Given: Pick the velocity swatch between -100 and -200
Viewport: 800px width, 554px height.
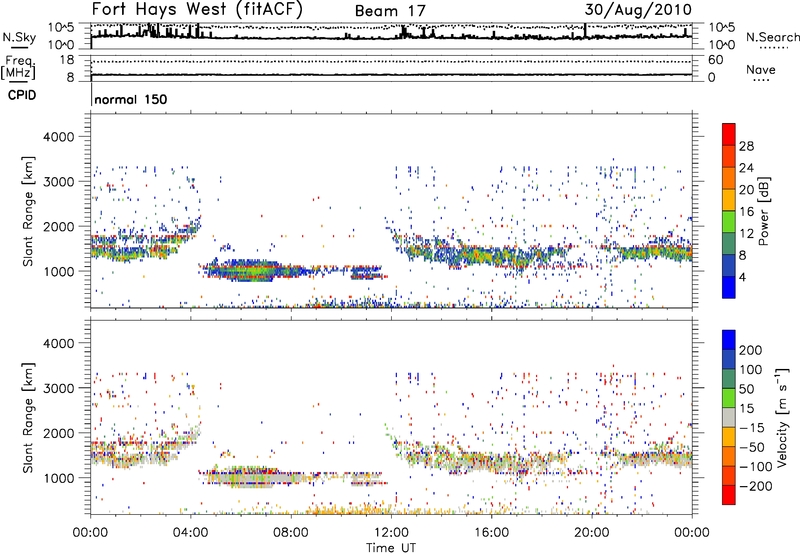Looking at the screenshot, I should pyautogui.click(x=729, y=475).
